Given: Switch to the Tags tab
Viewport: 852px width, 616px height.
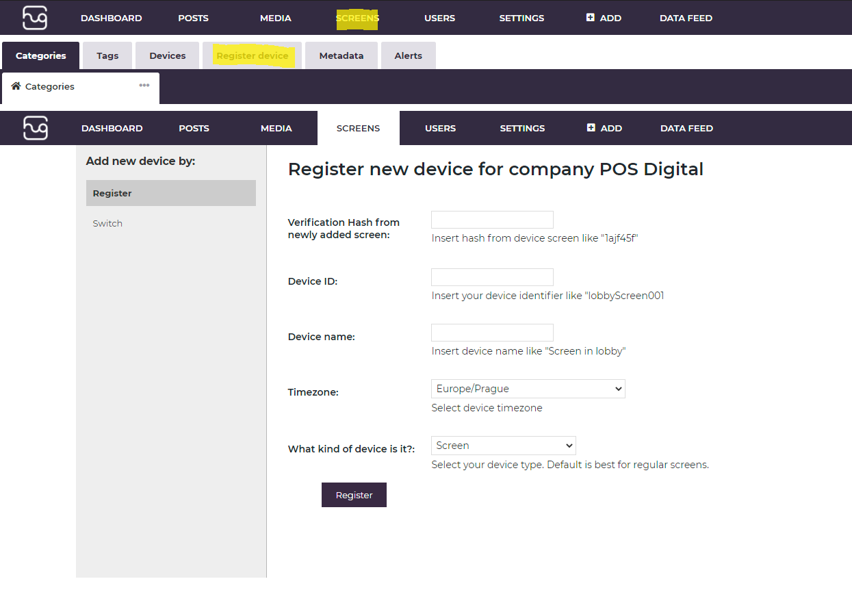Looking at the screenshot, I should [107, 55].
